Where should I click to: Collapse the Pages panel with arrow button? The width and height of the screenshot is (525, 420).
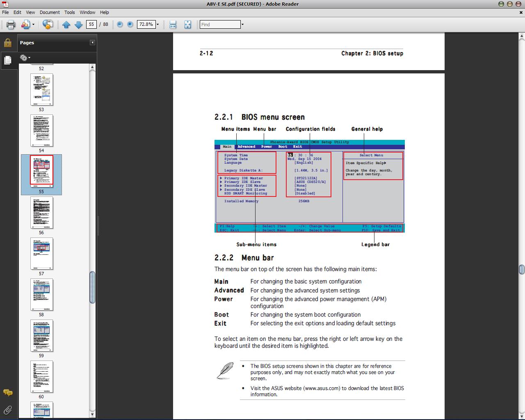92,42
